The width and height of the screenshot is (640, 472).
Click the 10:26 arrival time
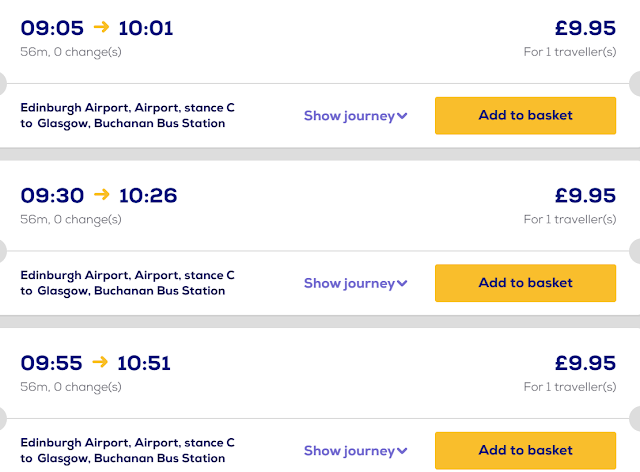148,195
